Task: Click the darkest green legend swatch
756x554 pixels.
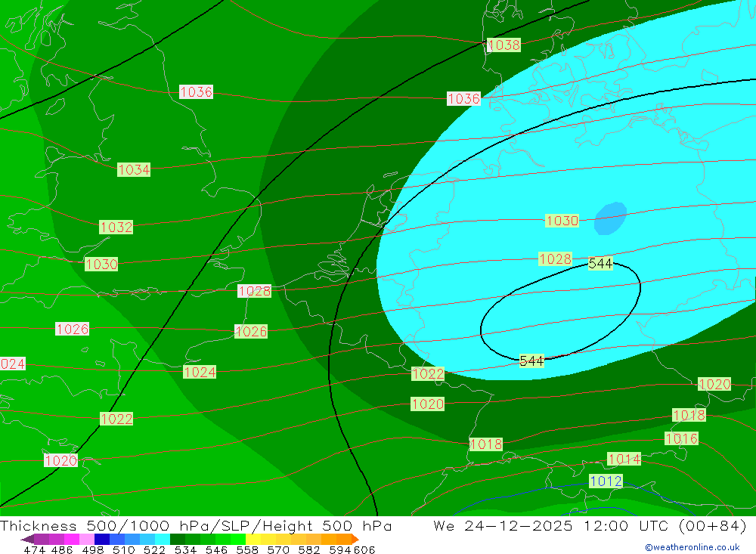Action: pyautogui.click(x=178, y=539)
